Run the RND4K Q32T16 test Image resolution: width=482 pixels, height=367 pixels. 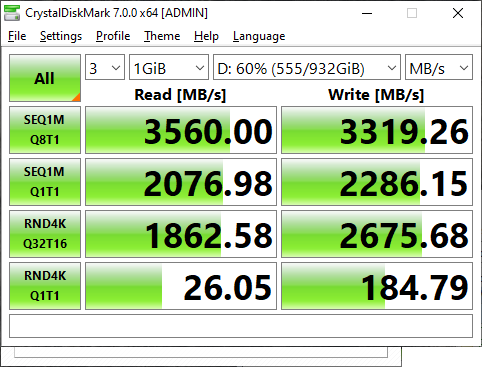pos(45,234)
